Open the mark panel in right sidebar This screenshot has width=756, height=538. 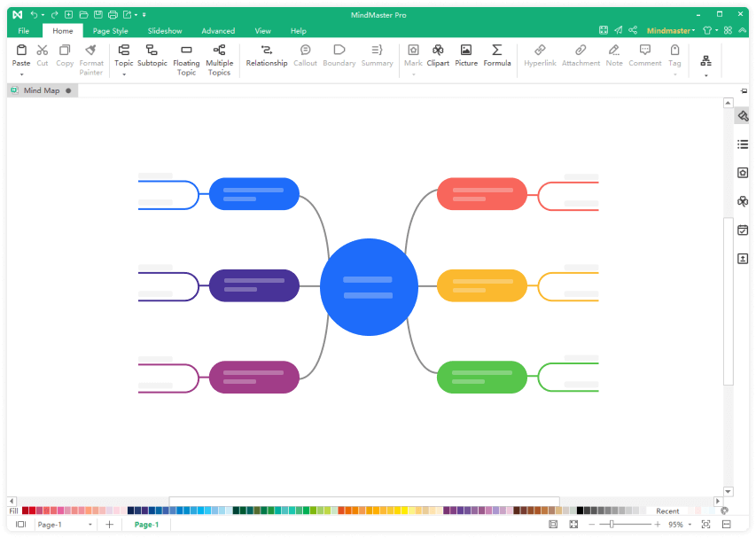tap(743, 173)
